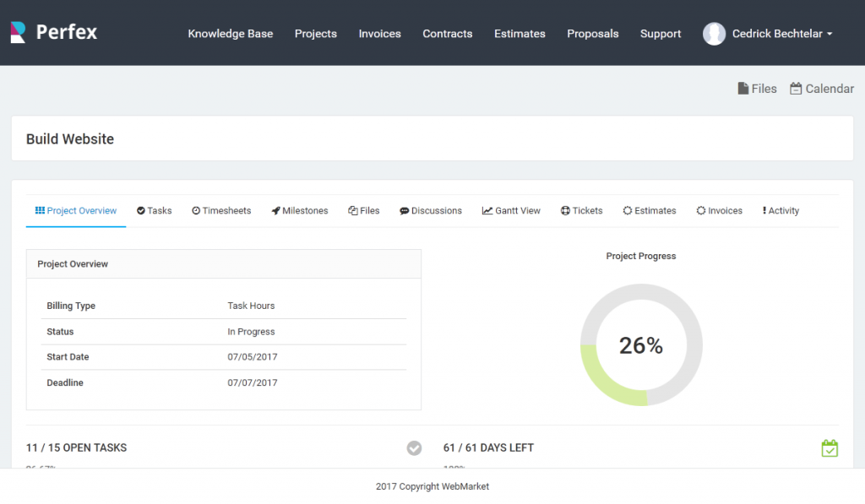Click the Build Website project title

69,138
